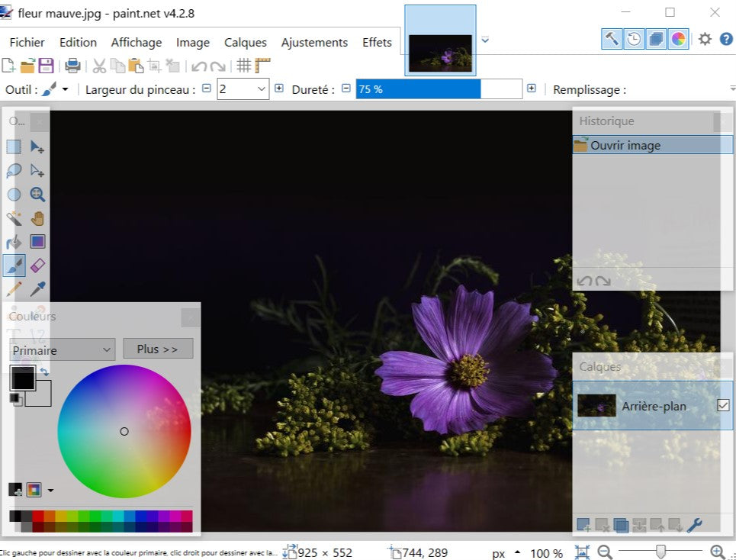Click the Dureté hardness slider bar
The height and width of the screenshot is (560, 736).
tap(439, 89)
